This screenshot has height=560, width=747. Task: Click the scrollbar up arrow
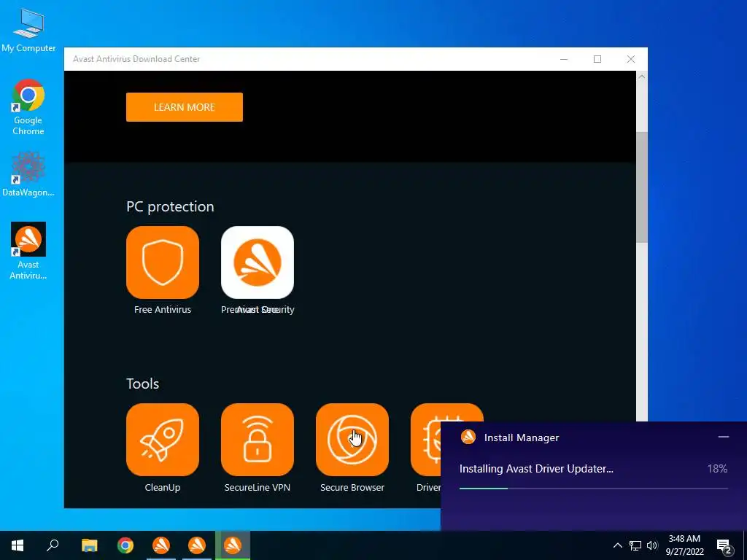(x=642, y=77)
